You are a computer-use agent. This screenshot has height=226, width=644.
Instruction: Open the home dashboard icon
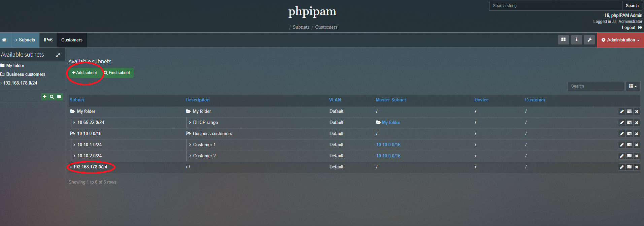click(x=4, y=40)
